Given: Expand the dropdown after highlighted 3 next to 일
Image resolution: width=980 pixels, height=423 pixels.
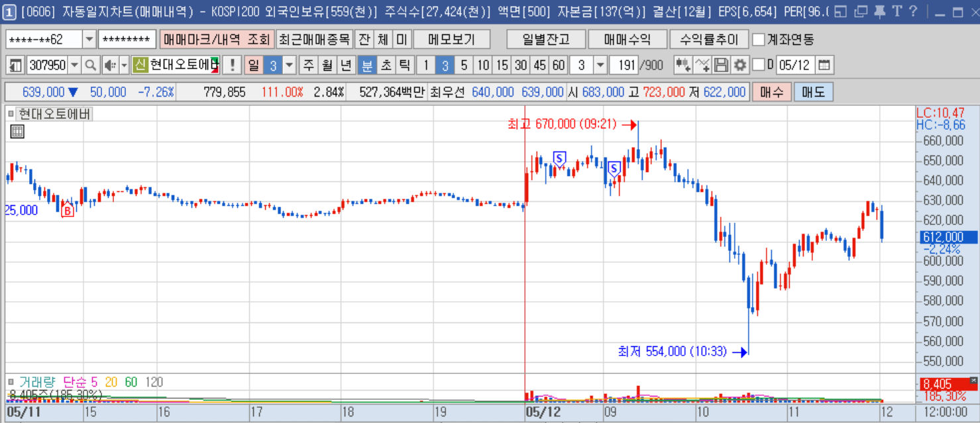Looking at the screenshot, I should (290, 65).
